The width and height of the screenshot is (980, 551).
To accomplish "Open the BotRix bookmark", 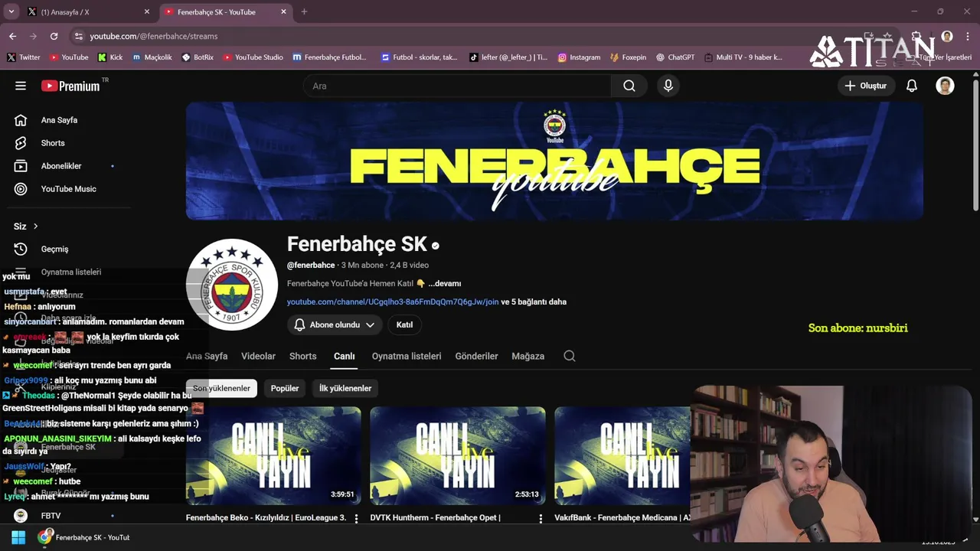I will (198, 57).
